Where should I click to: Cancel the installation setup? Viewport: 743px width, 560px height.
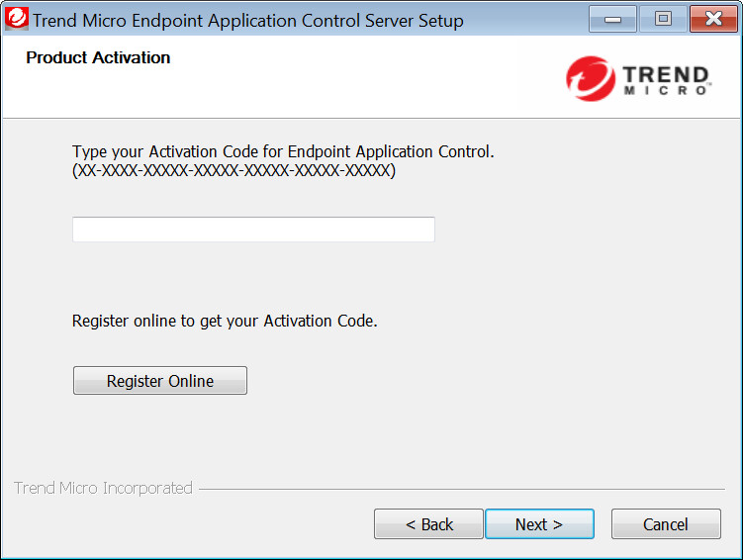pos(665,524)
